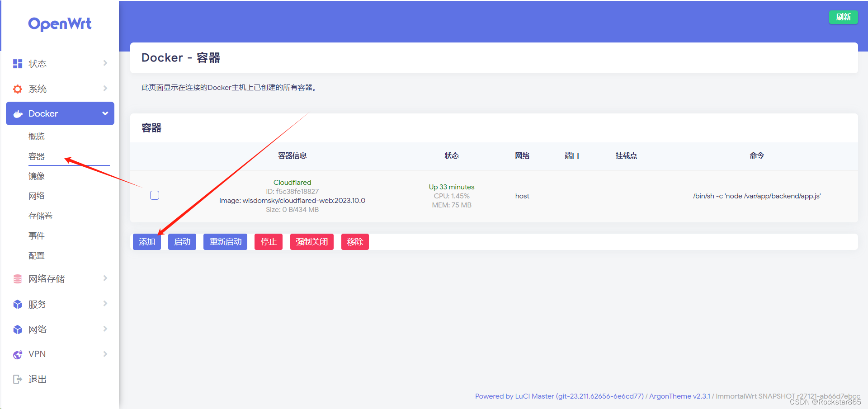Collapse the Docker sidebar menu

[104, 113]
